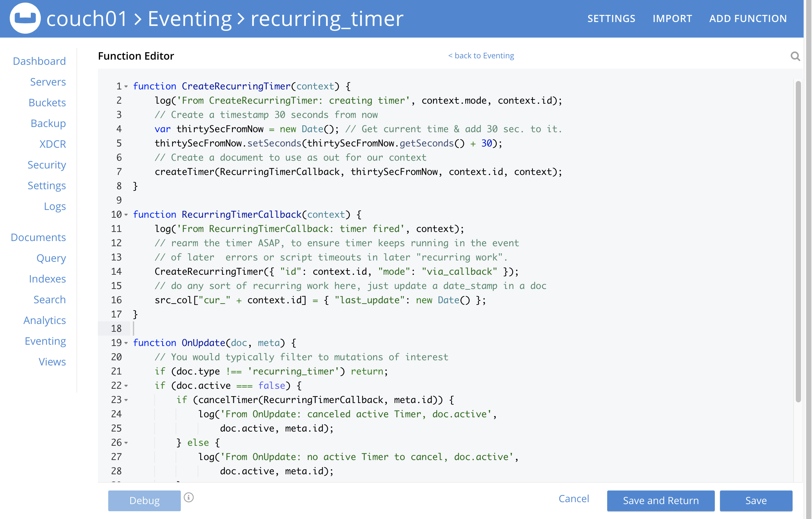Click ADD FUNCTION
Screen dimensions: 812x519
click(748, 18)
